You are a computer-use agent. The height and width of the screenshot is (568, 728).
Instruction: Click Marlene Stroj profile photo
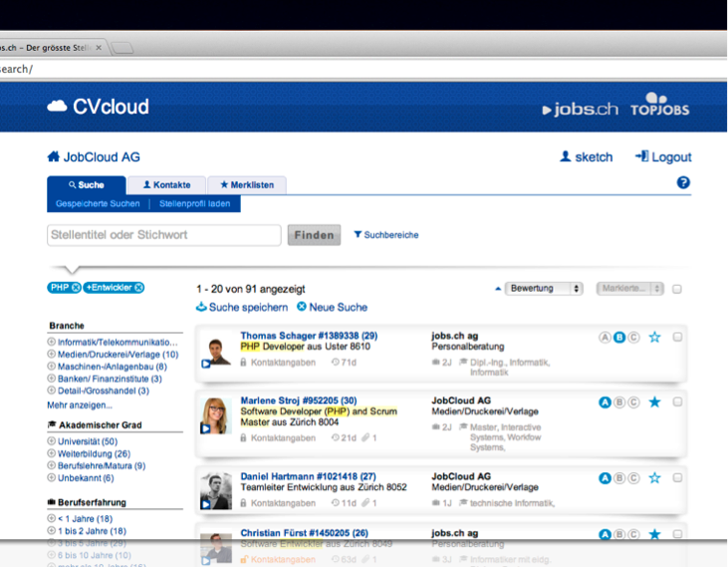click(216, 416)
